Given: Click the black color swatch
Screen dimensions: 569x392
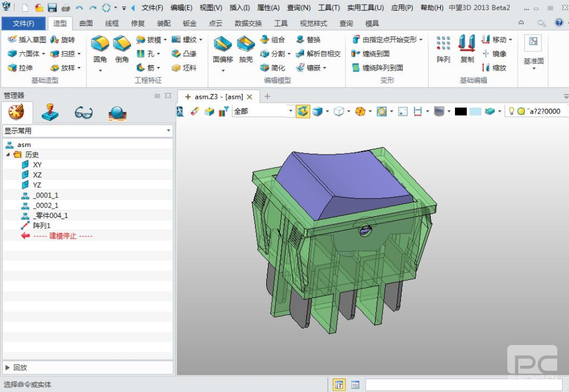Looking at the screenshot, I should (460, 111).
